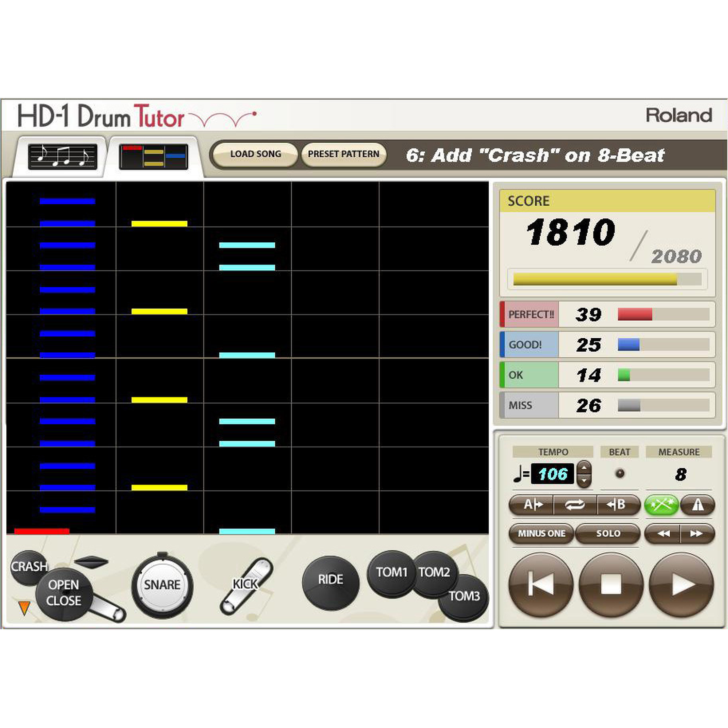Enable MINUS ONE mode
Screen dimensions: 728x728
[541, 533]
